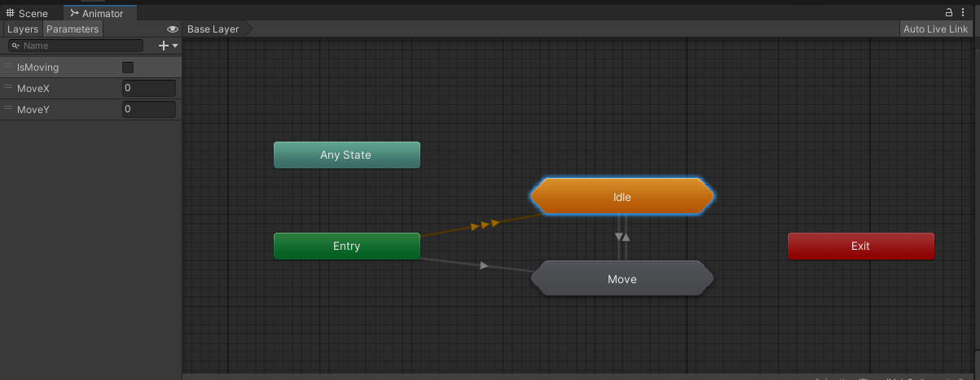Click the MoveX value field
This screenshot has width=980, height=380.
(149, 88)
